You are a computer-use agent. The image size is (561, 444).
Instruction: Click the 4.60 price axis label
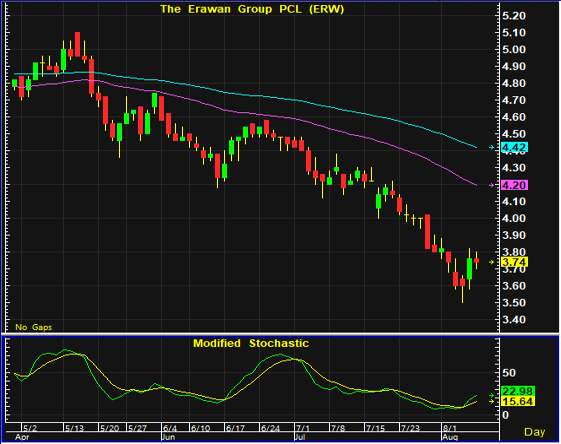[514, 117]
